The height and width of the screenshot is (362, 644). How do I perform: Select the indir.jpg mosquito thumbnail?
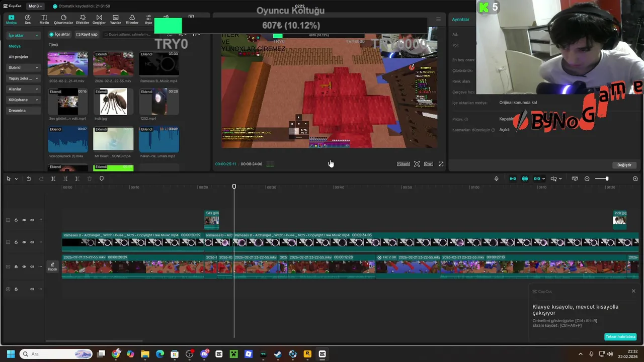[x=113, y=102]
